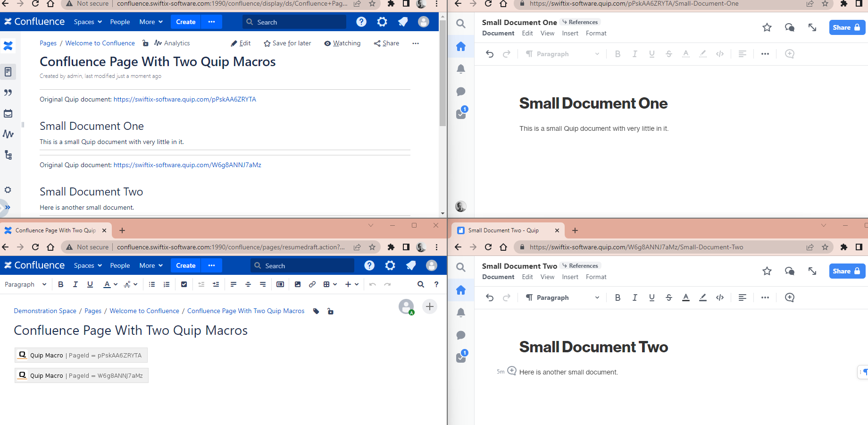Click bullet list icon in Confluence editor
868x425 pixels.
(152, 284)
